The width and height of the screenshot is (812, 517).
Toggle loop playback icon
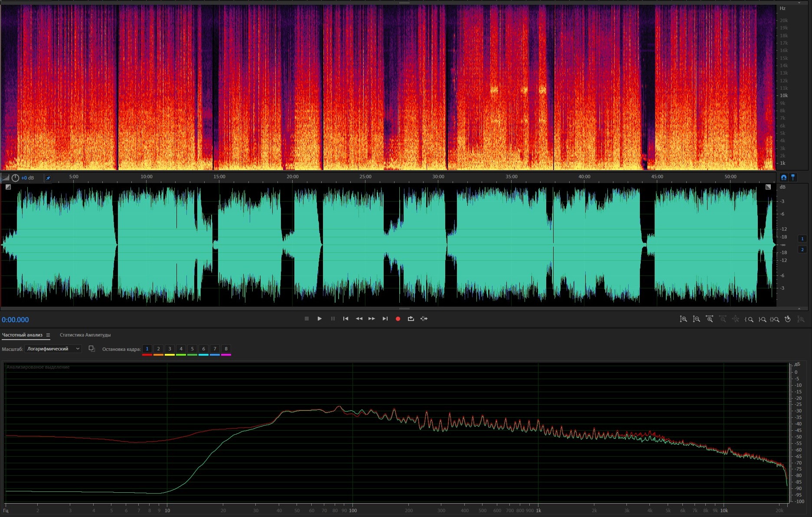[x=411, y=319]
